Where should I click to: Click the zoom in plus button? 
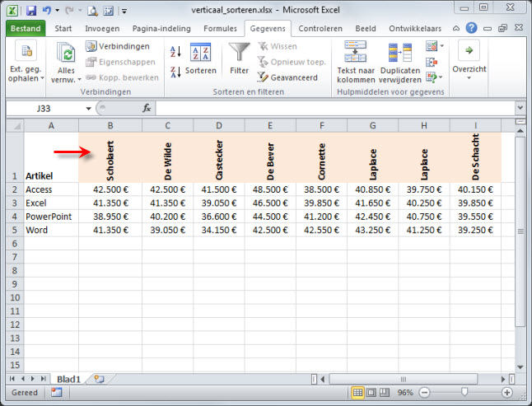pos(507,393)
